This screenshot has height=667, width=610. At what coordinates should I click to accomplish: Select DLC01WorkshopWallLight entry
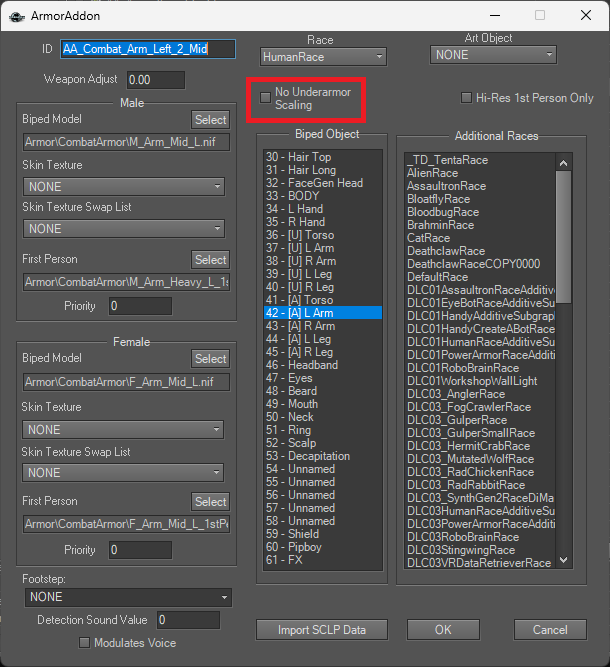(x=480, y=381)
